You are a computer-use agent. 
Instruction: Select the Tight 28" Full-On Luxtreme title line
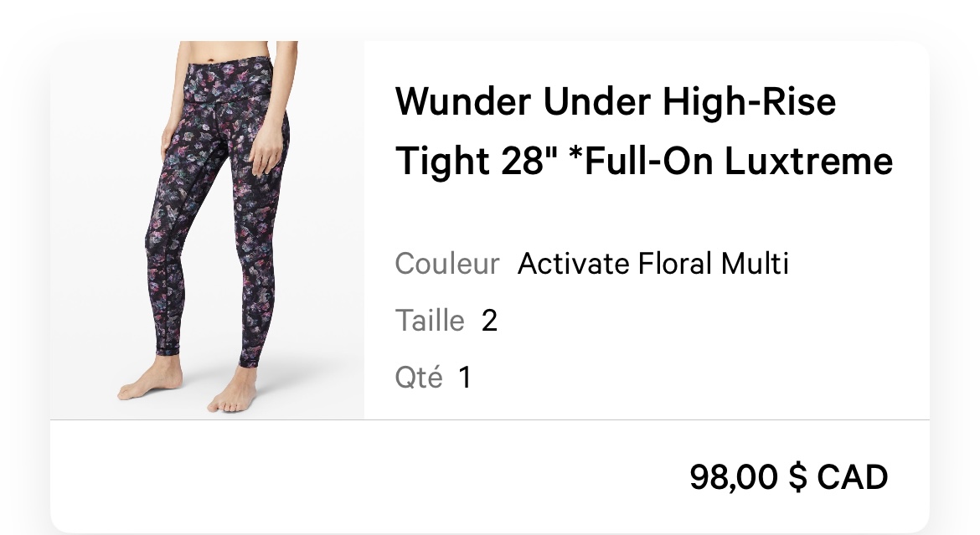[644, 162]
